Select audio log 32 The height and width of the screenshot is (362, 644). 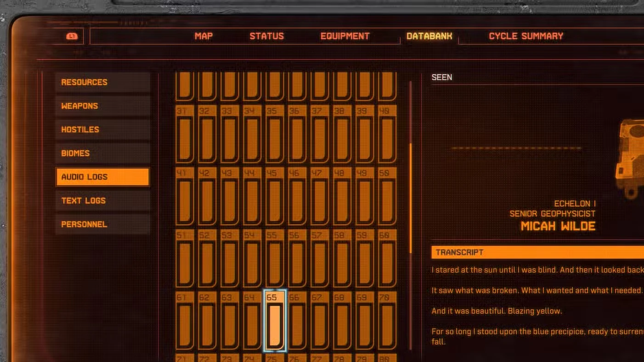point(207,134)
